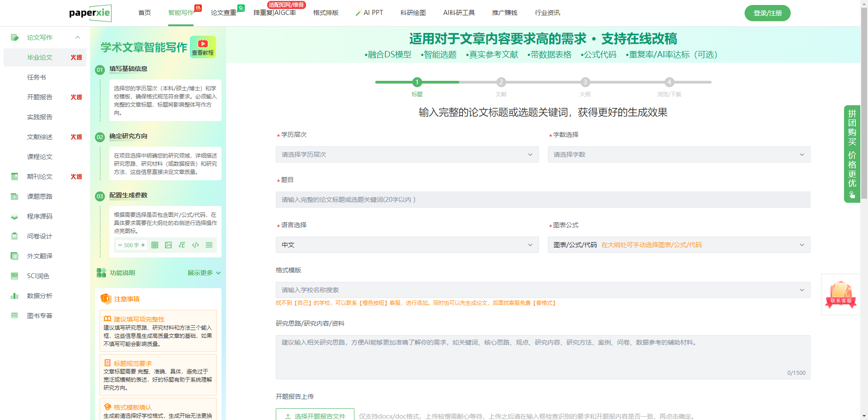Collapse the 论文写作 sidebar group
The image size is (868, 420).
point(78,37)
